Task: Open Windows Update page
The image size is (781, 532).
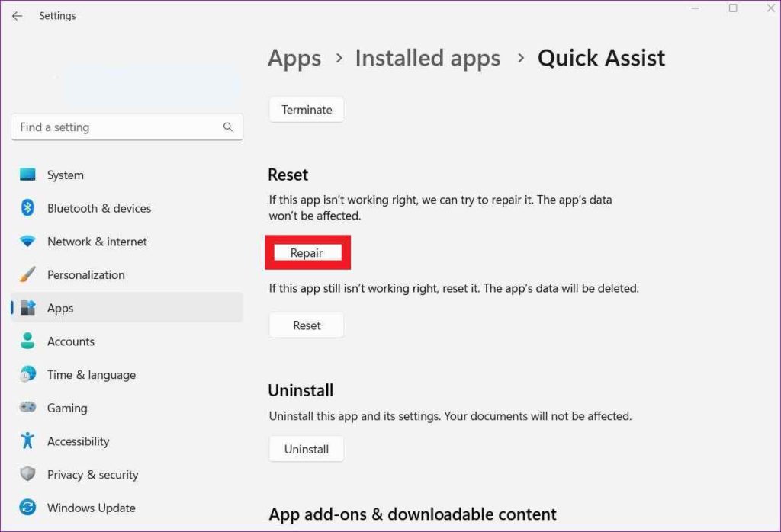Action: 127,508
